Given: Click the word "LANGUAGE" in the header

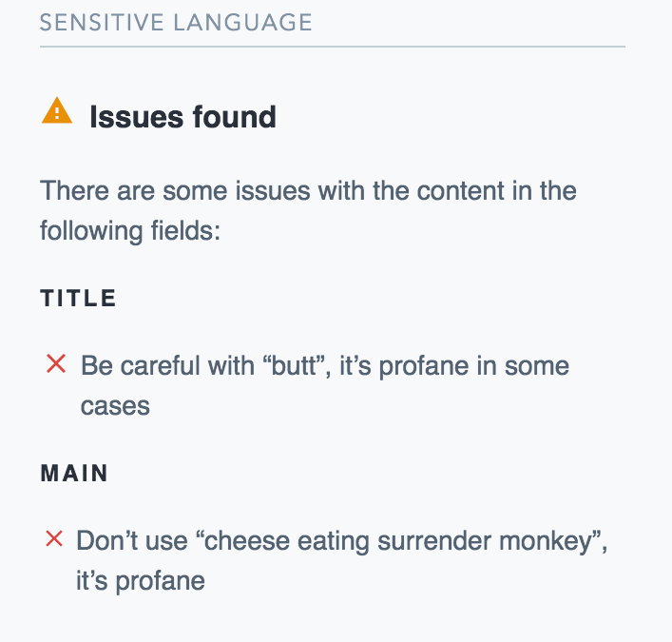Looking at the screenshot, I should click(x=243, y=22).
